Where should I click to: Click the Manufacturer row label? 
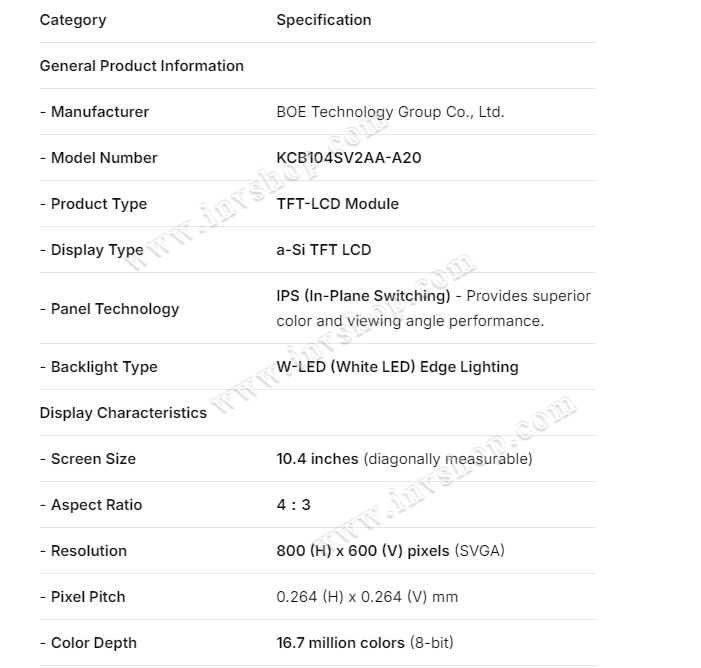[x=99, y=112]
